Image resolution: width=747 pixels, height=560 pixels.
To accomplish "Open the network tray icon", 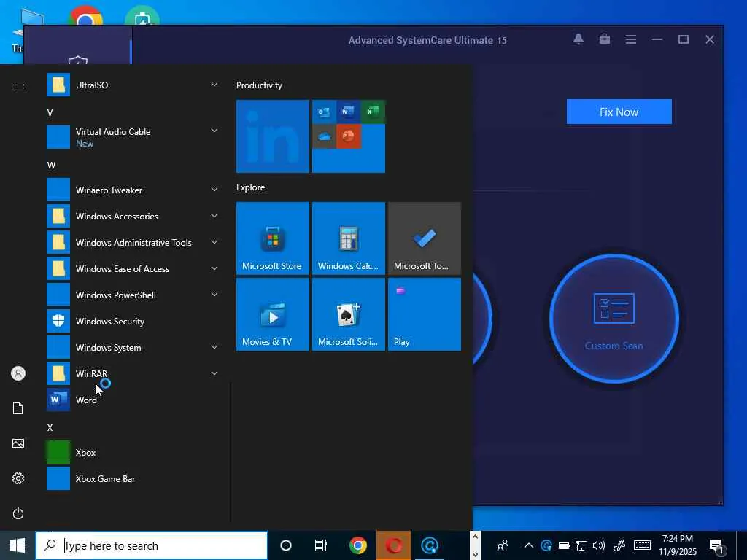I will pyautogui.click(x=581, y=545).
